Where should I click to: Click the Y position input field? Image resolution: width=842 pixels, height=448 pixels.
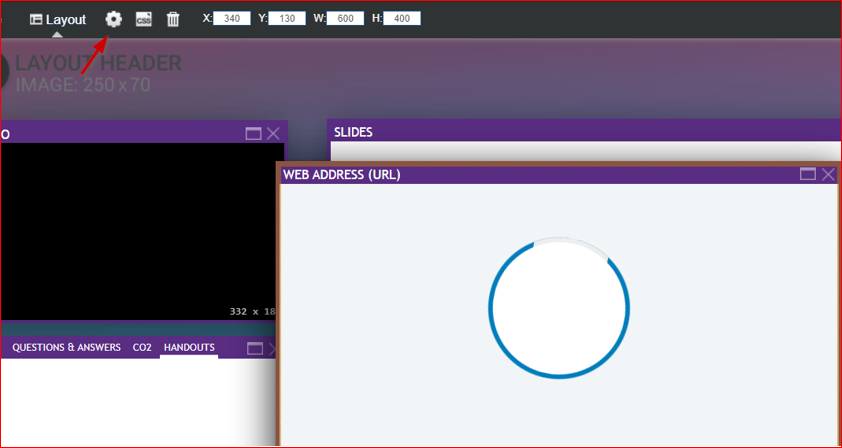tap(287, 19)
